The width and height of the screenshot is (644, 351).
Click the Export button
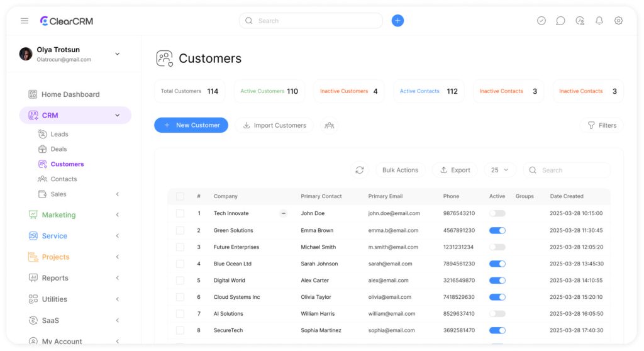455,170
